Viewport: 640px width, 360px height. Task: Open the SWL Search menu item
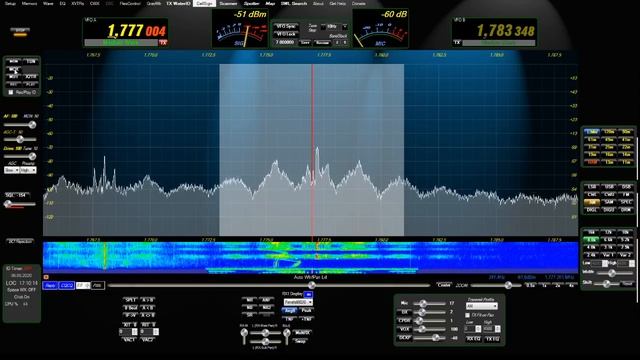click(x=294, y=4)
